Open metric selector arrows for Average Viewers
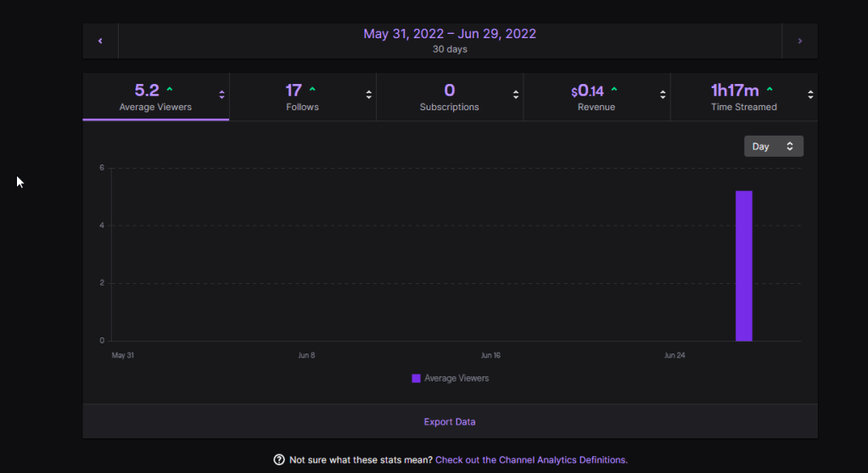Viewport: 868px width, 473px height. click(221, 95)
